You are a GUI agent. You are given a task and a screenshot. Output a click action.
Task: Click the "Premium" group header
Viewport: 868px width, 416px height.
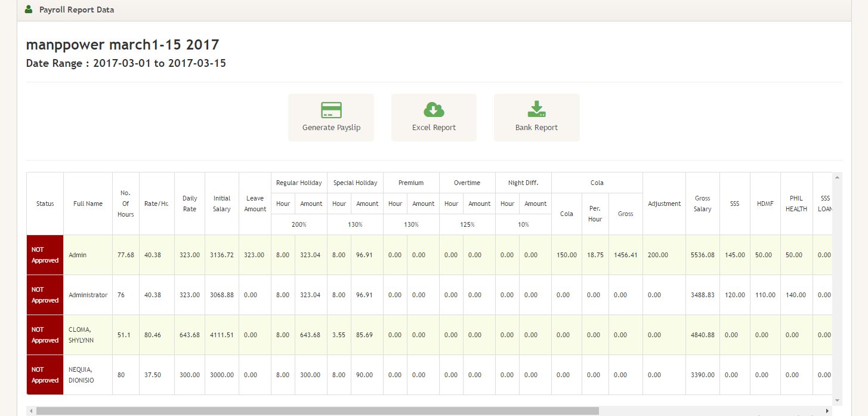[411, 183]
